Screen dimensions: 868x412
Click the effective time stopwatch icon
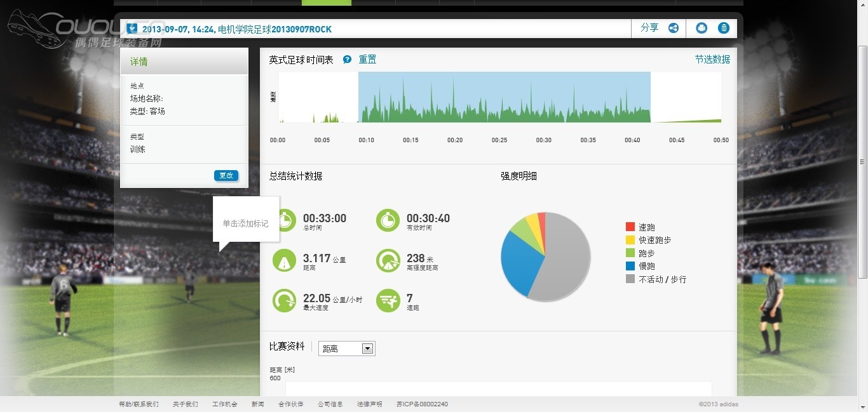pyautogui.click(x=388, y=220)
